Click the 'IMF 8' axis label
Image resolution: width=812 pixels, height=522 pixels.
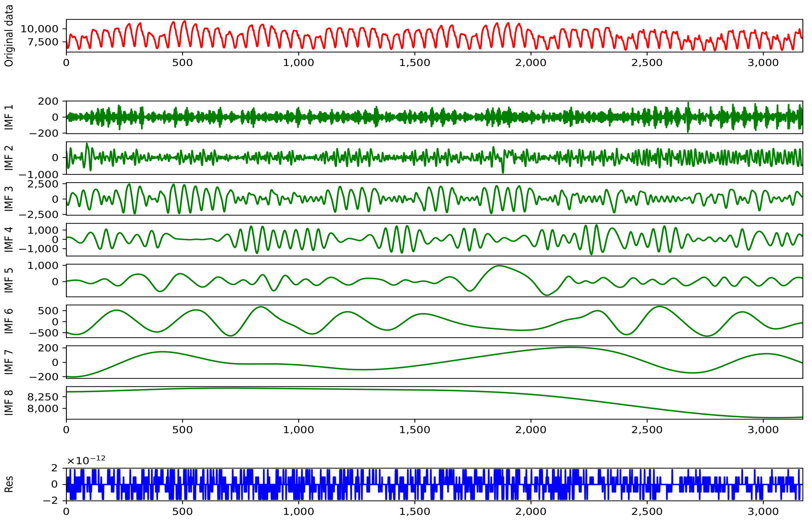tap(9, 403)
